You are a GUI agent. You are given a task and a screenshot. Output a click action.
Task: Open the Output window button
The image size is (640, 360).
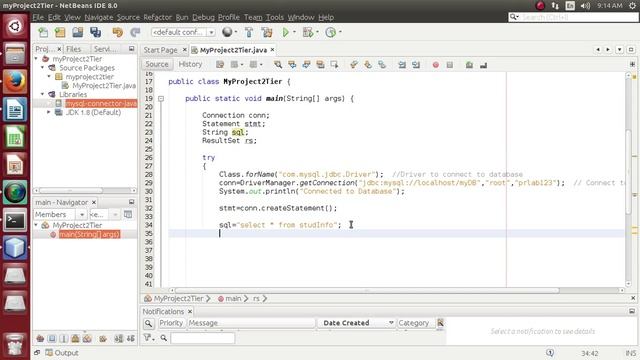click(62, 353)
